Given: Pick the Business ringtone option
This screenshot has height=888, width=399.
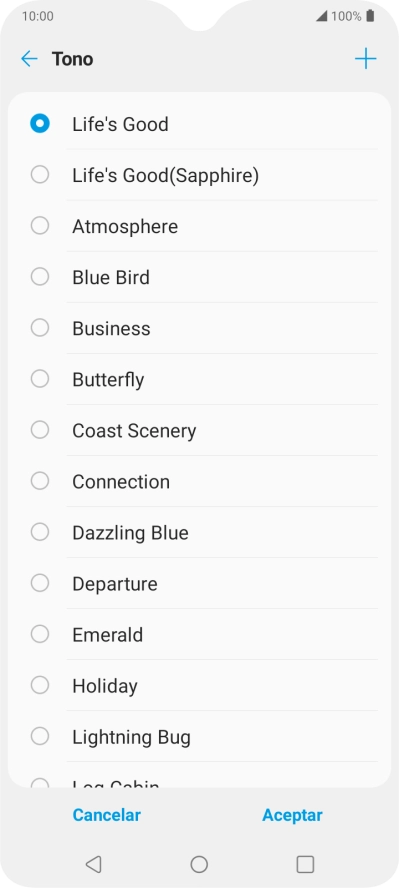Looking at the screenshot, I should [x=199, y=328].
